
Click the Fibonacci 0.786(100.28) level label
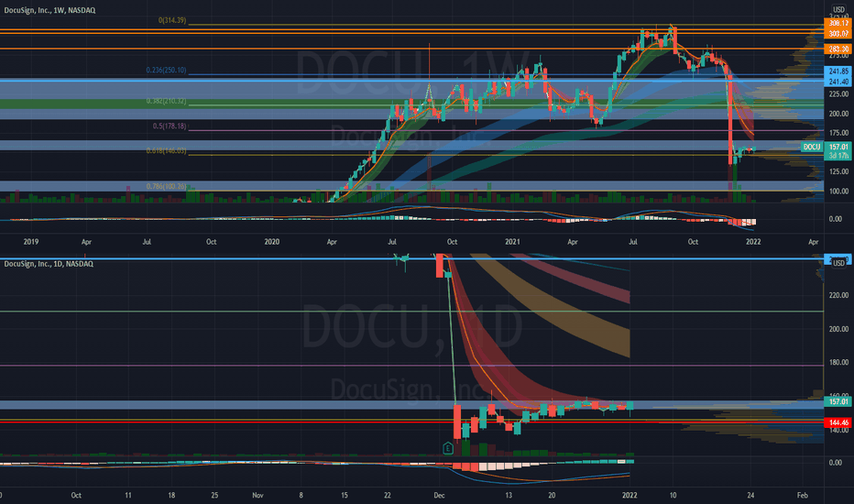166,186
